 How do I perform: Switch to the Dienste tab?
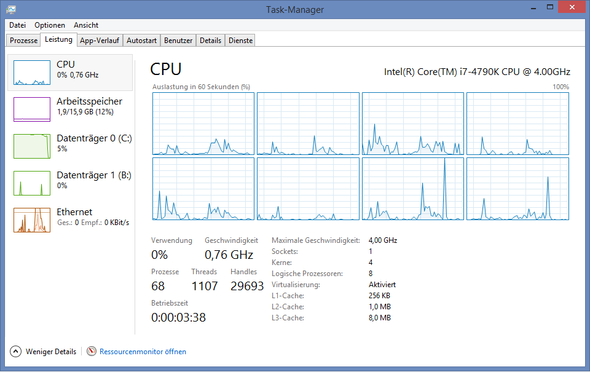pos(240,40)
